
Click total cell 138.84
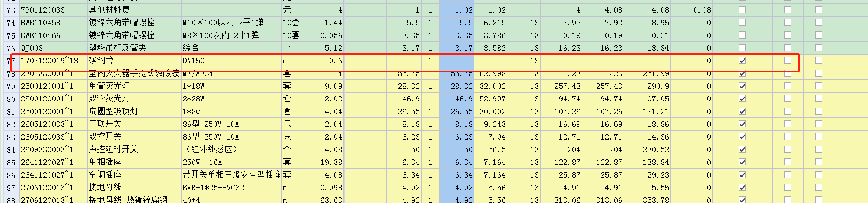pyautogui.click(x=647, y=162)
